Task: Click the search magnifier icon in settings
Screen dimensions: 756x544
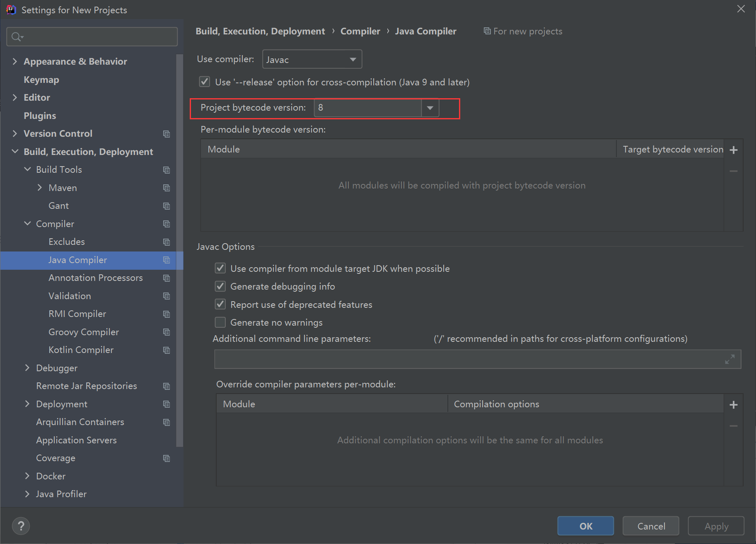Action: 17,37
